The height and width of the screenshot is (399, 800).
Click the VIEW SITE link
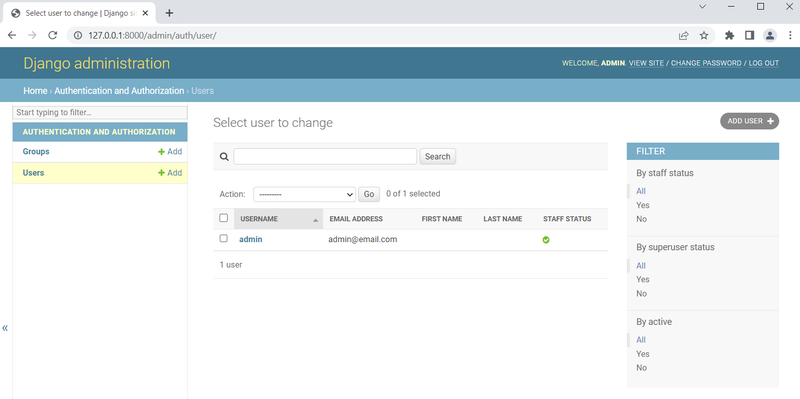(646, 63)
